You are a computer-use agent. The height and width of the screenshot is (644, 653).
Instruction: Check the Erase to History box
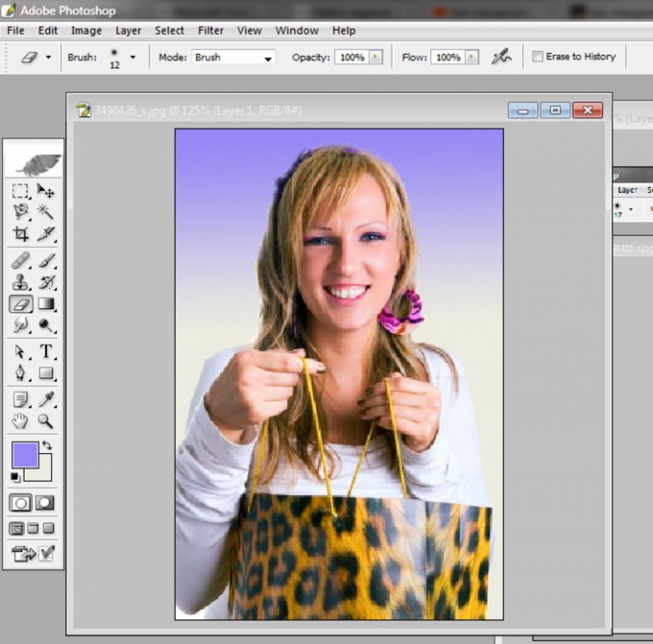(x=537, y=57)
